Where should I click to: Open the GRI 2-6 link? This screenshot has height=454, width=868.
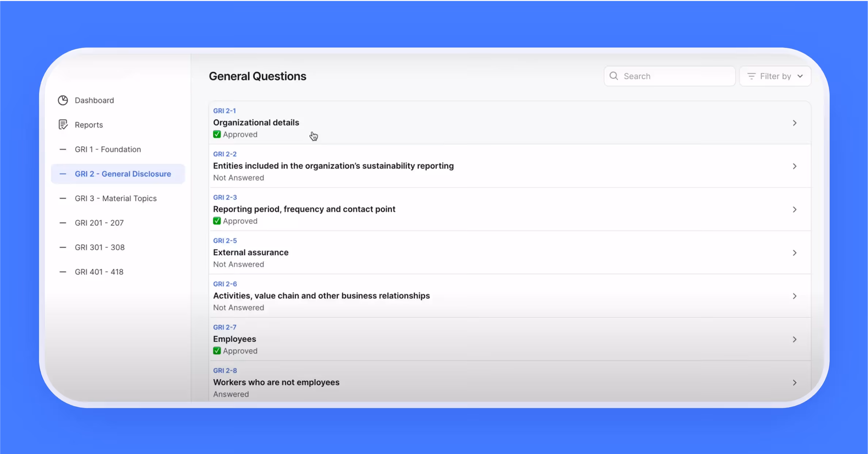[225, 284]
